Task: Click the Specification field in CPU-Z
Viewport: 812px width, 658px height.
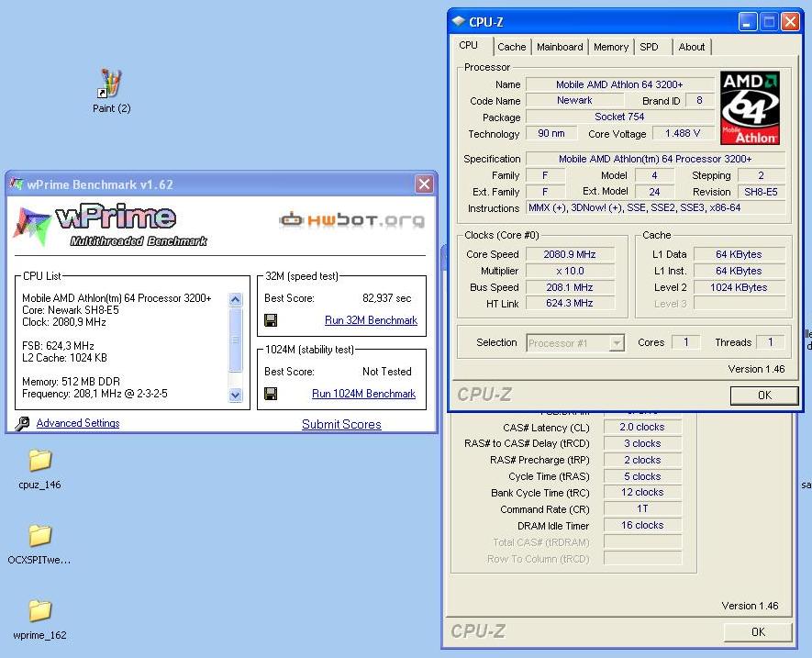Action: pos(656,159)
